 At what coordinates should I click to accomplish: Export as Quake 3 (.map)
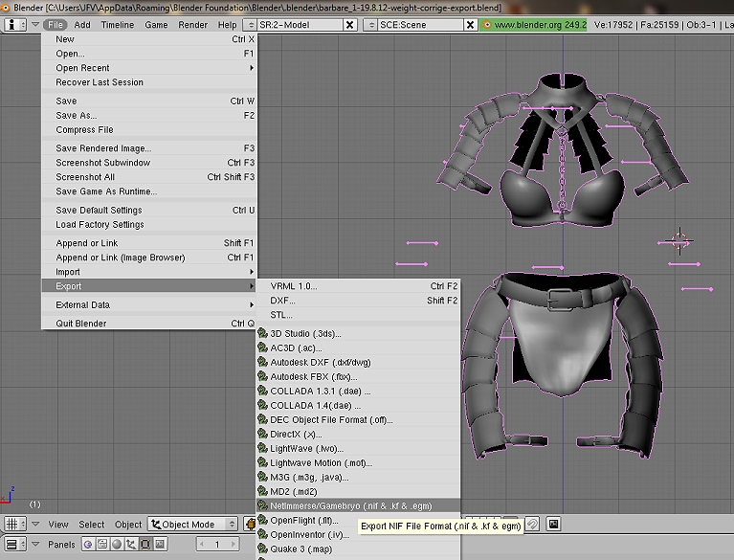[358, 549]
